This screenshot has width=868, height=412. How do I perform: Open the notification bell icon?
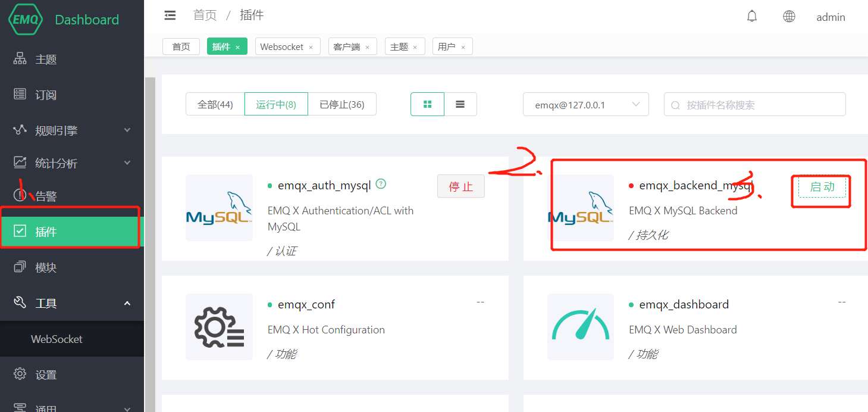tap(752, 17)
